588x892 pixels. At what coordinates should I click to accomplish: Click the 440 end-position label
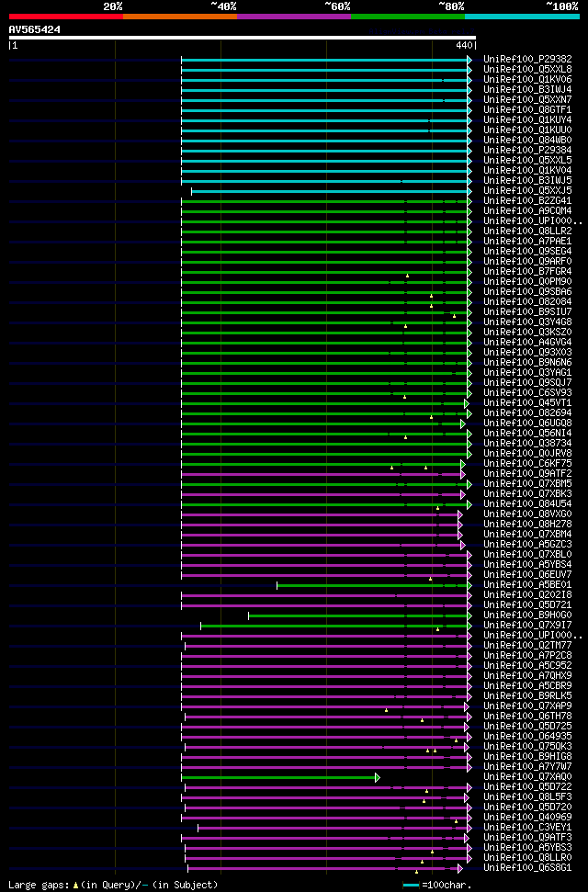click(465, 46)
